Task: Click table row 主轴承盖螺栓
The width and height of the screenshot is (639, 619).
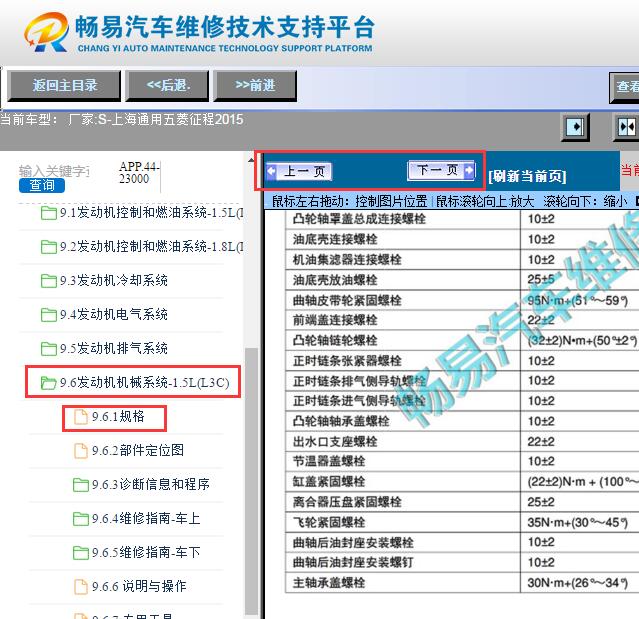Action: (462, 583)
